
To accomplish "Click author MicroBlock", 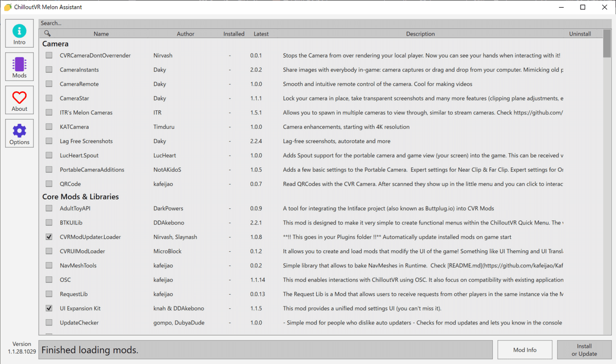I will (x=167, y=251).
